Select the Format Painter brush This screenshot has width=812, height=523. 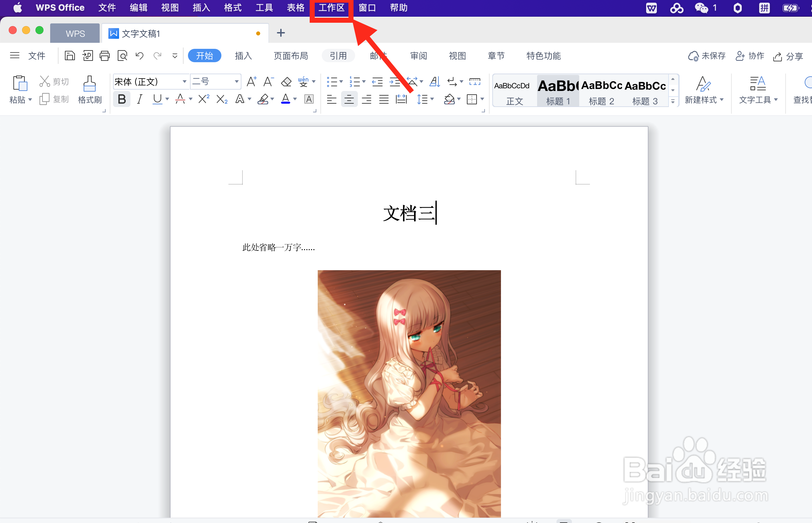(x=90, y=83)
